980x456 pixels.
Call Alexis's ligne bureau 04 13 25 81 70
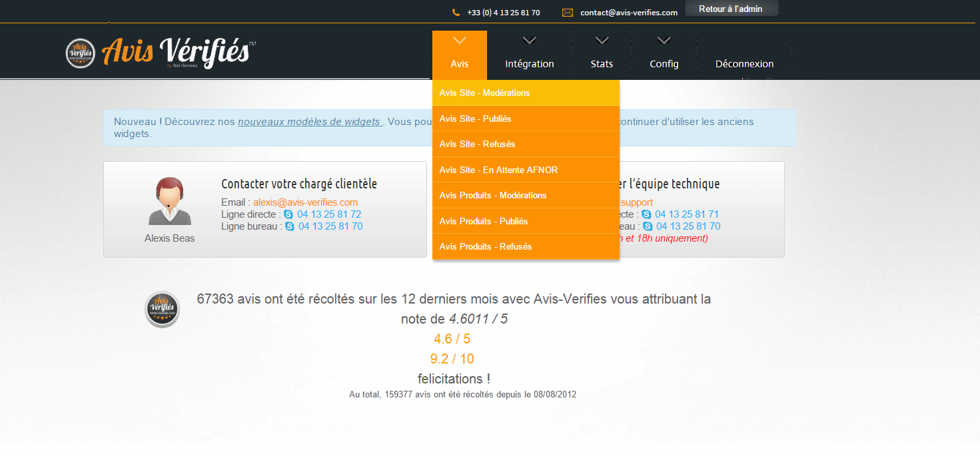click(x=330, y=226)
